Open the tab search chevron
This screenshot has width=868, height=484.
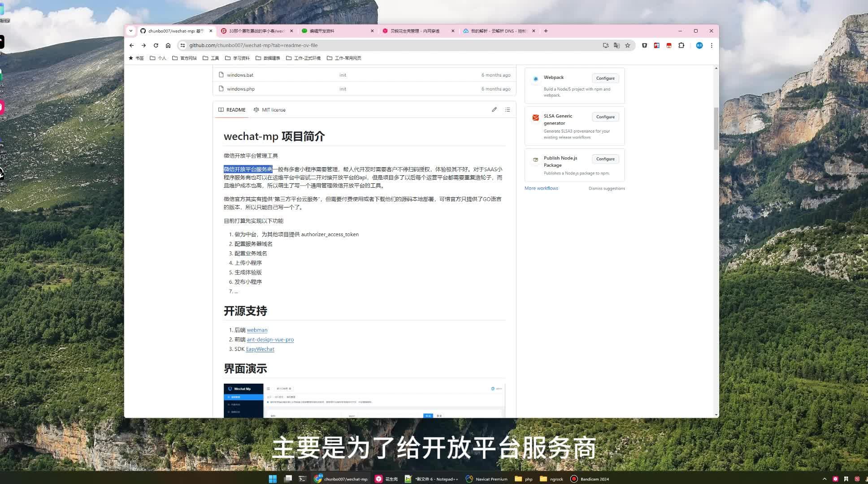coord(130,30)
